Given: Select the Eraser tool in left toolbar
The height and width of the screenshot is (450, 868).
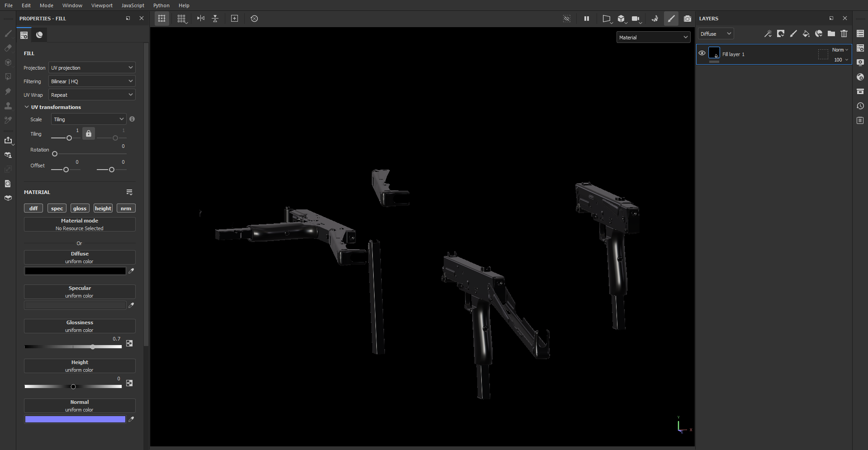Looking at the screenshot, I should coord(8,48).
